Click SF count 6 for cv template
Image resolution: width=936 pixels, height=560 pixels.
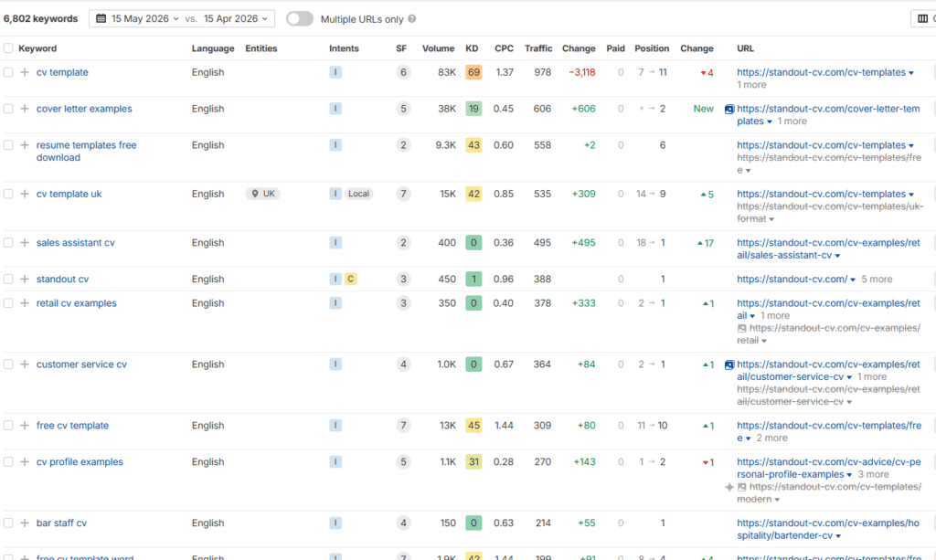coord(403,72)
